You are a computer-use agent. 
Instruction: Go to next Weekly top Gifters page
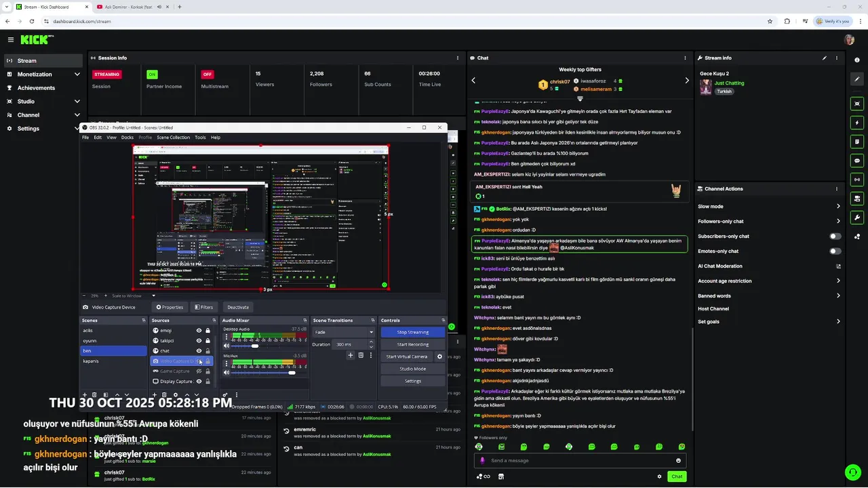tap(687, 81)
